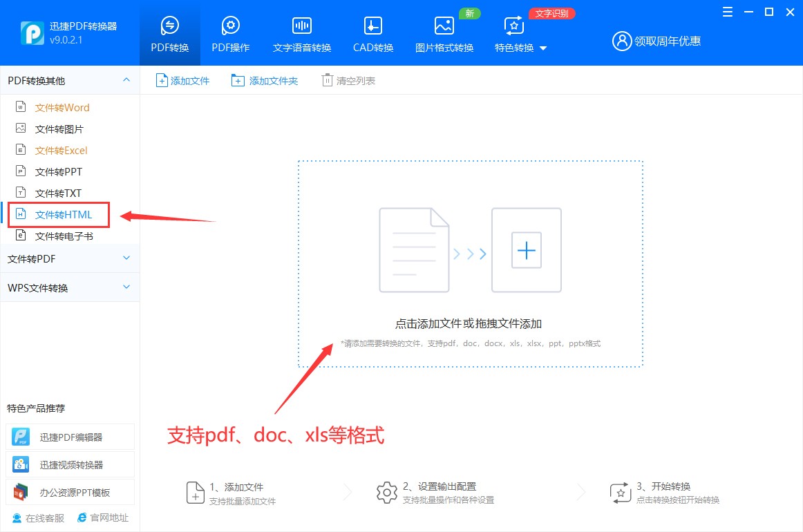Click the user avatar icon
Screen dimensions: 803x532
(622, 41)
